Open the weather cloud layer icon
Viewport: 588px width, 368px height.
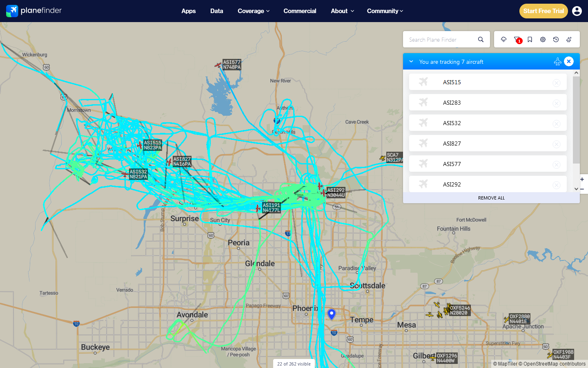pos(503,40)
